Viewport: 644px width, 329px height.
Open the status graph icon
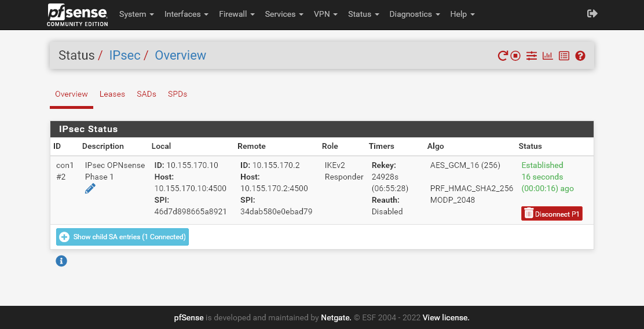point(547,56)
